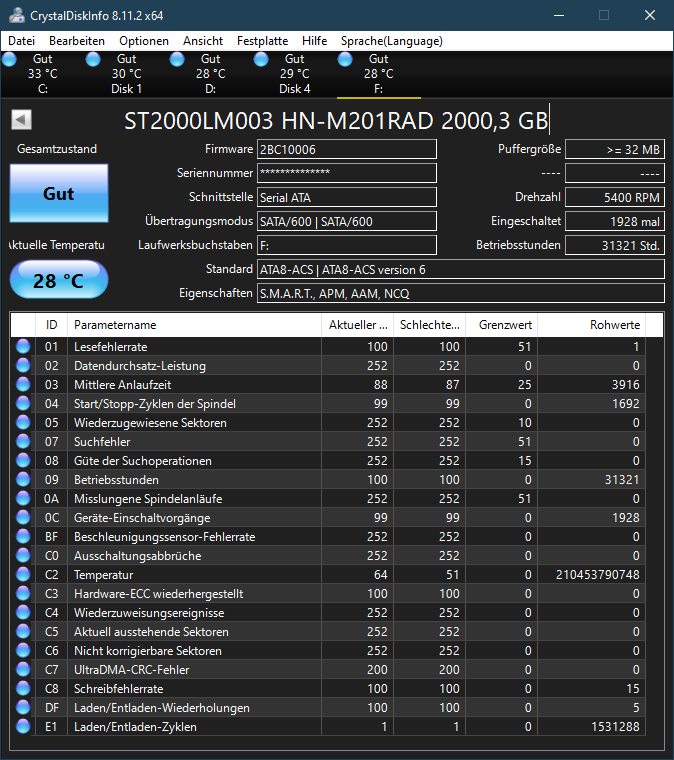This screenshot has width=674, height=760.
Task: Open the Datei menu
Action: (21, 41)
